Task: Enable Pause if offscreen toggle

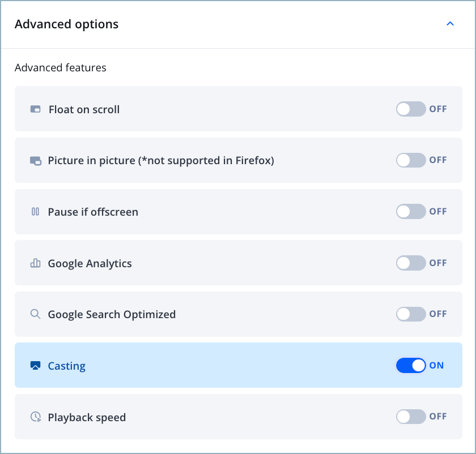Action: 411,212
